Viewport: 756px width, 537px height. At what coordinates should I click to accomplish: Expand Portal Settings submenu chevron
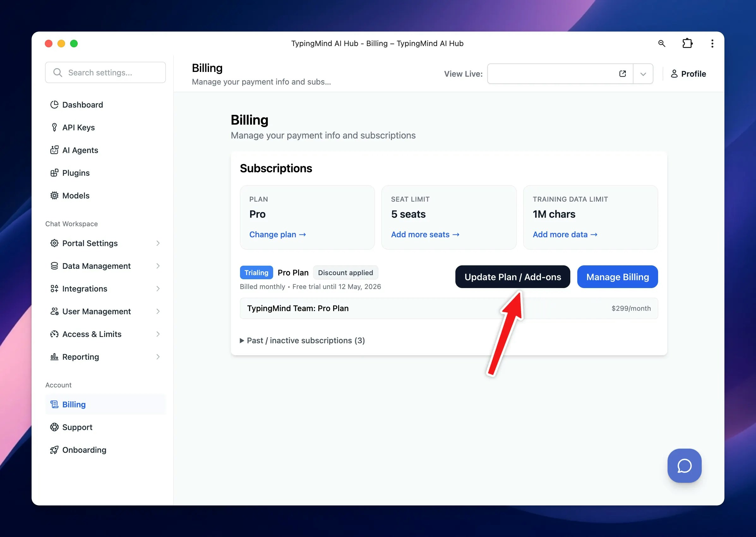(158, 243)
